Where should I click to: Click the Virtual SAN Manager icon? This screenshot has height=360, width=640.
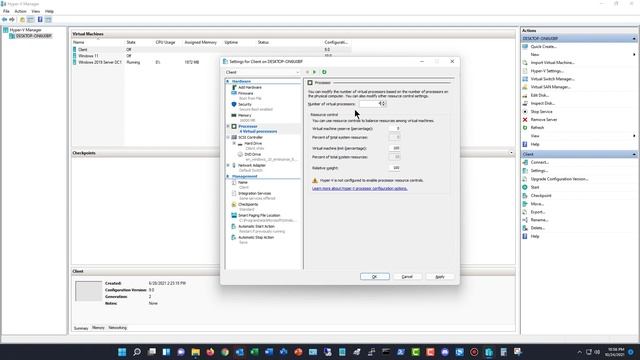click(525, 87)
